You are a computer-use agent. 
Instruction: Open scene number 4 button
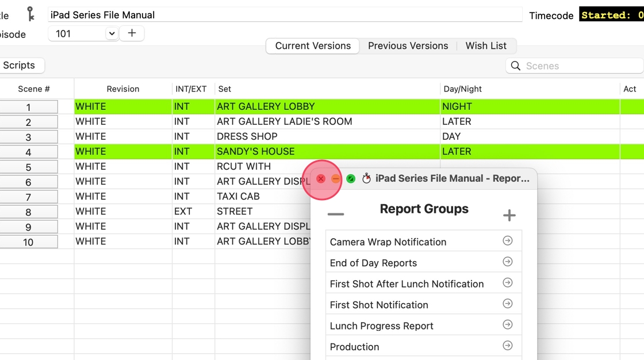tap(28, 152)
